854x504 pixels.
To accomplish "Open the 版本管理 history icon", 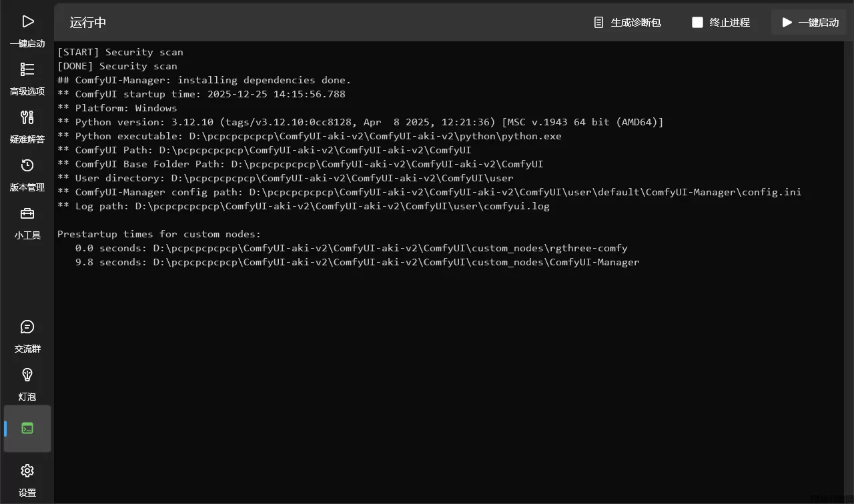I will pyautogui.click(x=27, y=166).
